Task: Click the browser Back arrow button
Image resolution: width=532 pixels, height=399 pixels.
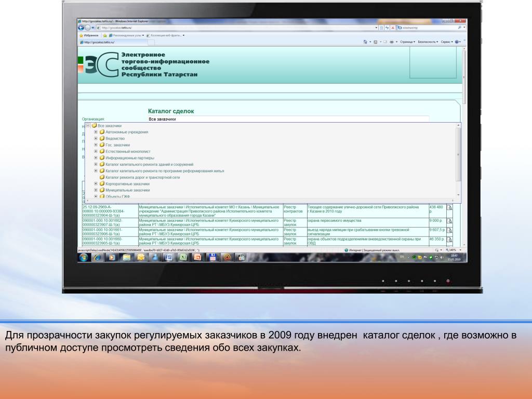Action: pyautogui.click(x=81, y=28)
